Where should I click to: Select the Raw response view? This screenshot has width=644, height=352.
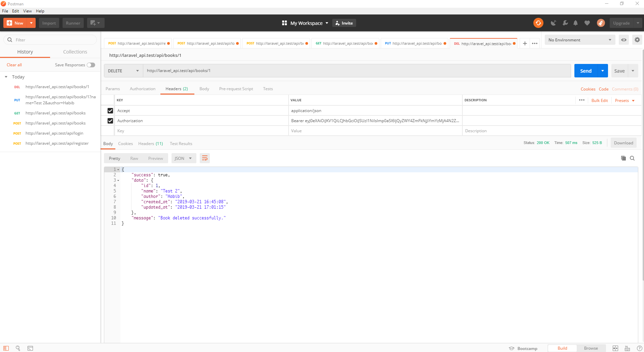pyautogui.click(x=134, y=158)
